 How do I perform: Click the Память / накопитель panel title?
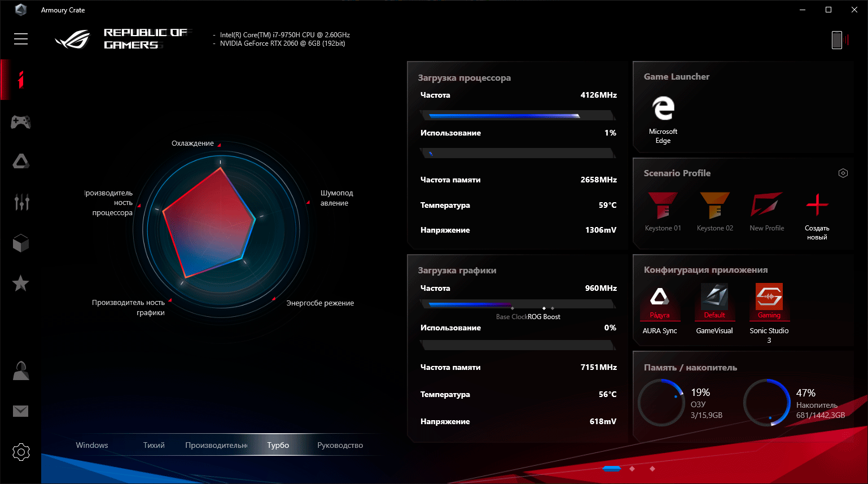[x=690, y=368]
